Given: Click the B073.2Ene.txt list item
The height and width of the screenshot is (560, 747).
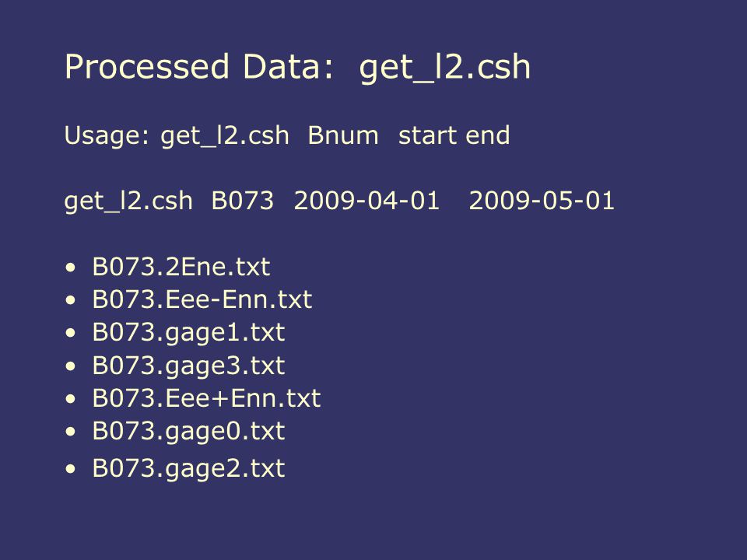Looking at the screenshot, I should pos(181,267).
